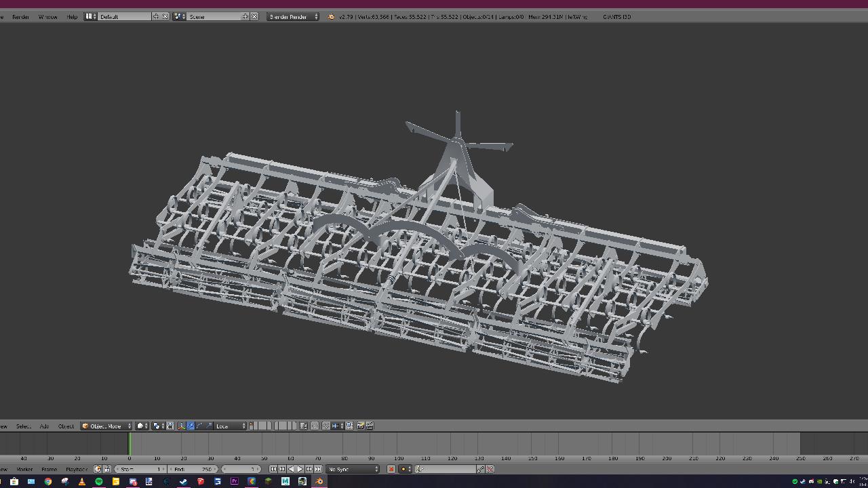Click frame 100 on timeline ruler
Screen dimensions: 868x488
click(398, 458)
